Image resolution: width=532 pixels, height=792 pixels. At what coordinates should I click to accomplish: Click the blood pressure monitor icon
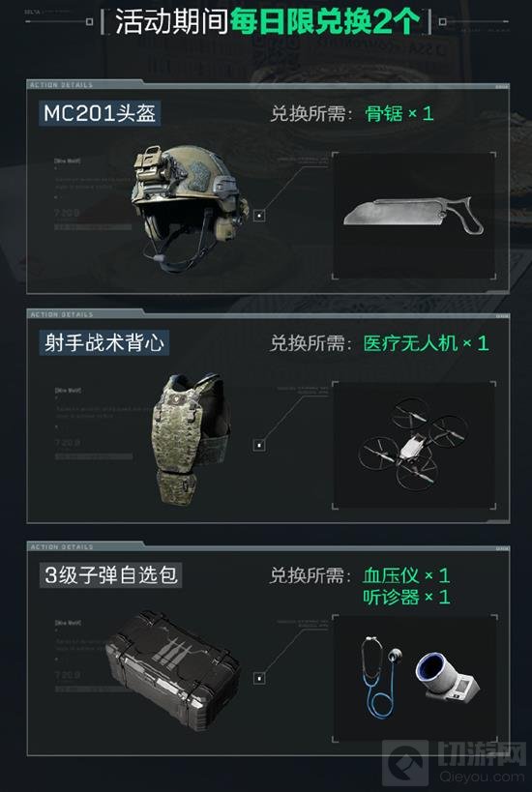click(x=447, y=674)
